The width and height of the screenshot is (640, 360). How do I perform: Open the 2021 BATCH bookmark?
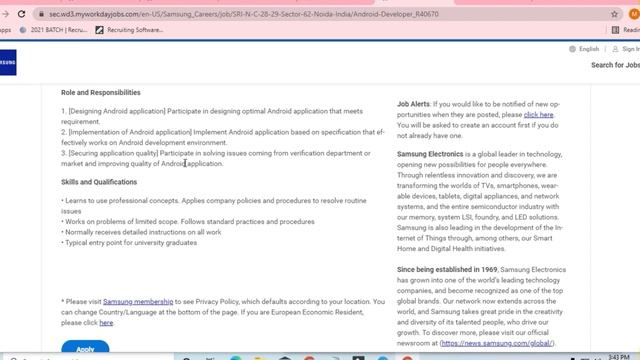(x=53, y=30)
